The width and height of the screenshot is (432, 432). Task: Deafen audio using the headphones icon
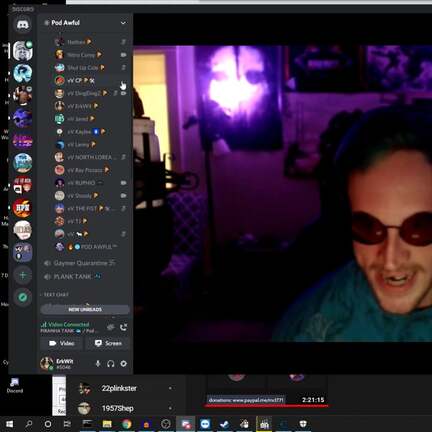click(x=111, y=364)
